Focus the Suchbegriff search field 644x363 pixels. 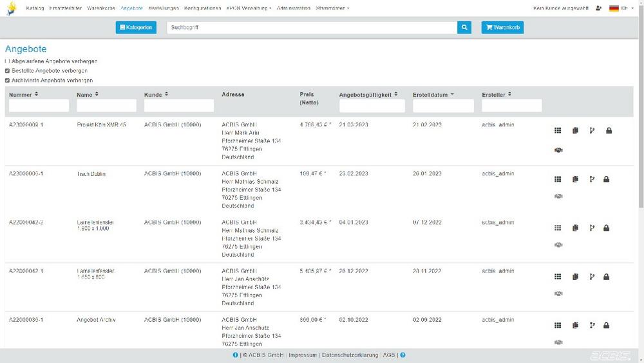click(x=312, y=28)
